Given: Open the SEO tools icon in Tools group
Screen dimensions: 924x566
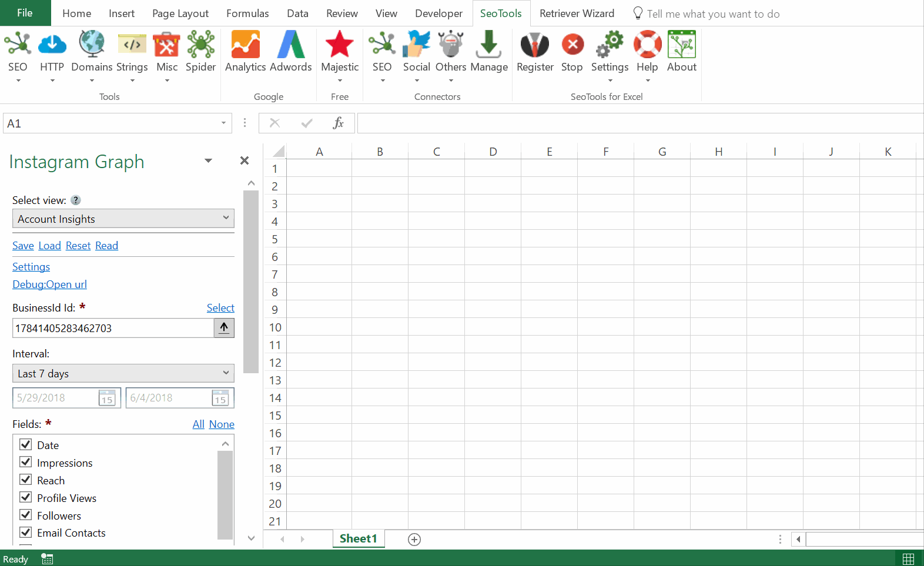Looking at the screenshot, I should click(18, 45).
